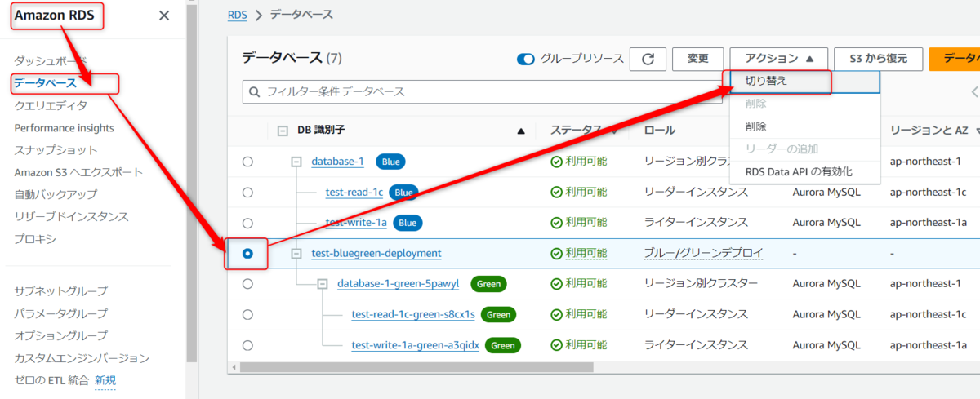Select the radio button for test-read-1c-green-s8cx1s
Screen dimensions: 980x399
(247, 314)
